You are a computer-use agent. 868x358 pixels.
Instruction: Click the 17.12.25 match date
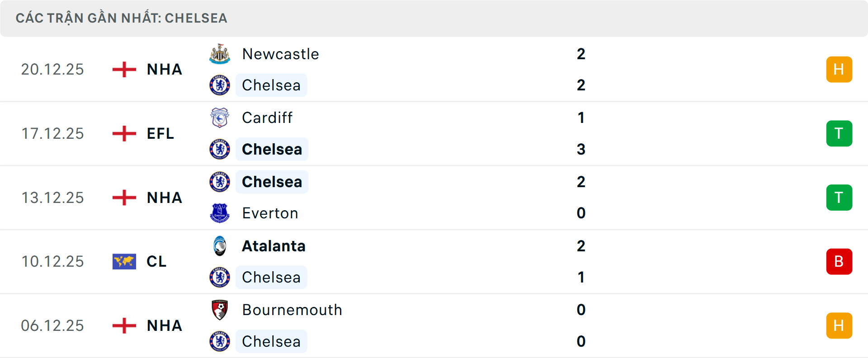(x=52, y=134)
